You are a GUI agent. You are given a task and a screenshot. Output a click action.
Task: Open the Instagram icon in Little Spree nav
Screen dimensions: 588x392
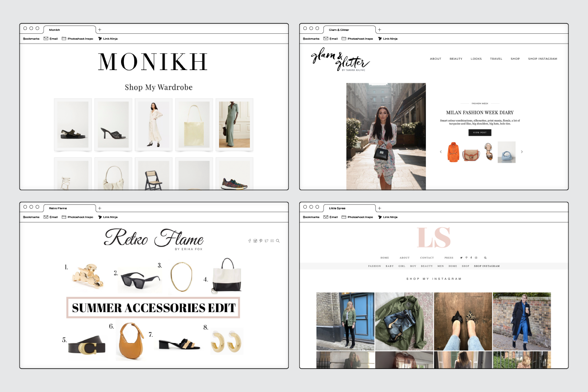tap(476, 257)
